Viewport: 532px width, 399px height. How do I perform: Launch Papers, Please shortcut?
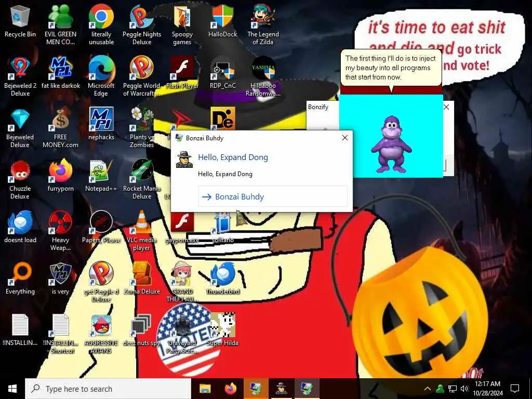click(x=101, y=228)
